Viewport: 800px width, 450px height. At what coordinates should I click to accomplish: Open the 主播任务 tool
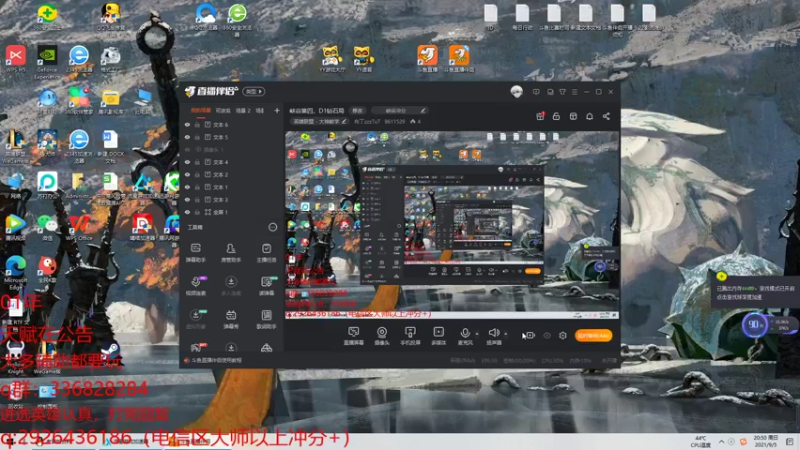[266, 253]
